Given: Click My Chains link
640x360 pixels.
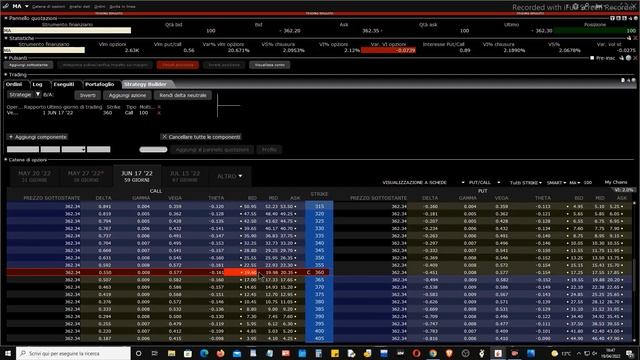Looking at the screenshot, I should tap(616, 182).
